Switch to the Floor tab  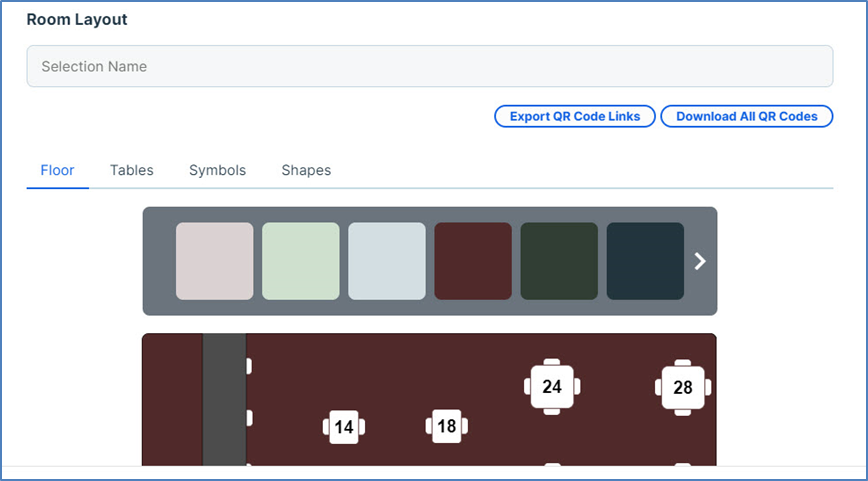57,170
